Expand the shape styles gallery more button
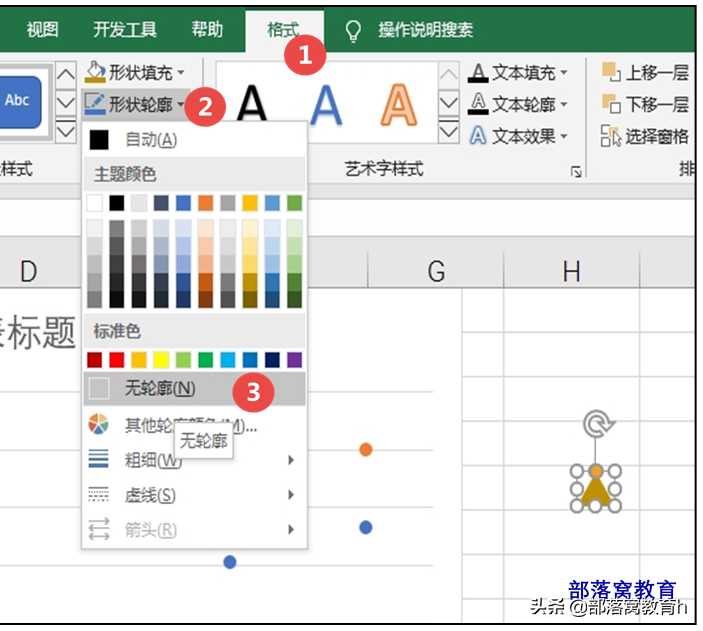This screenshot has width=703, height=631. point(66,131)
